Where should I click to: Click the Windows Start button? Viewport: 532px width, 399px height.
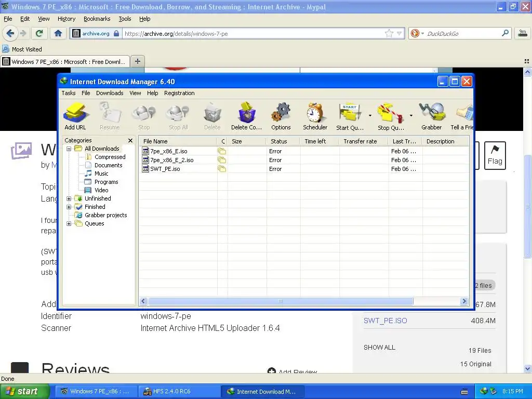coord(24,391)
